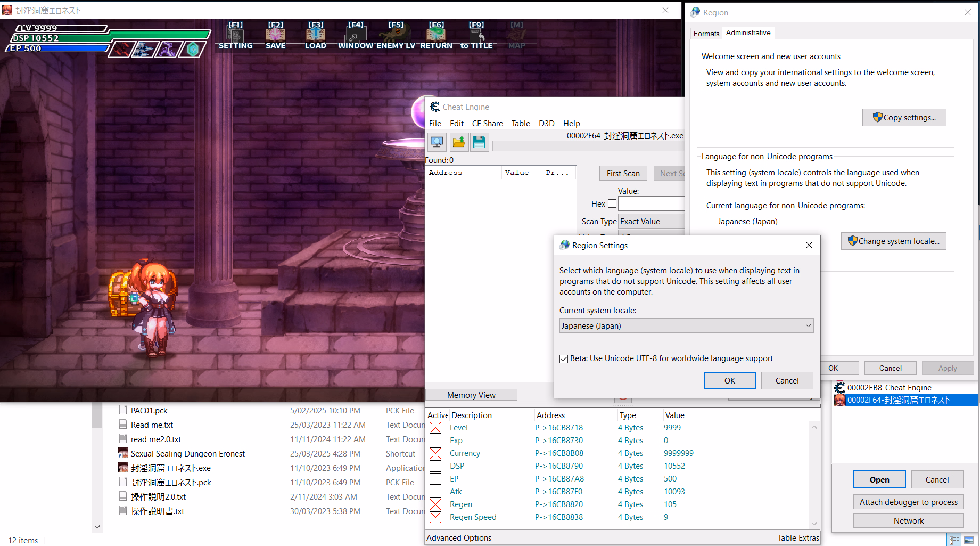Click the PAC01.pck file icon
Viewport: 980px width, 546px height.
(x=123, y=410)
